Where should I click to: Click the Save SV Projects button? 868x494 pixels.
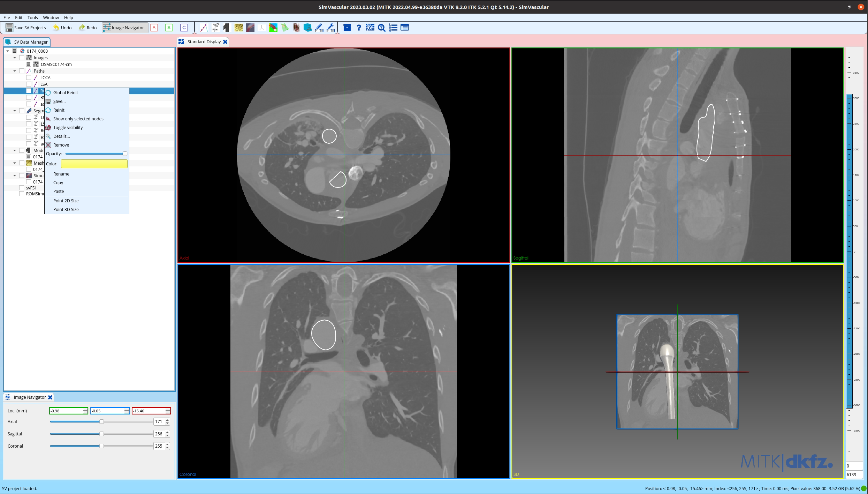(x=26, y=28)
